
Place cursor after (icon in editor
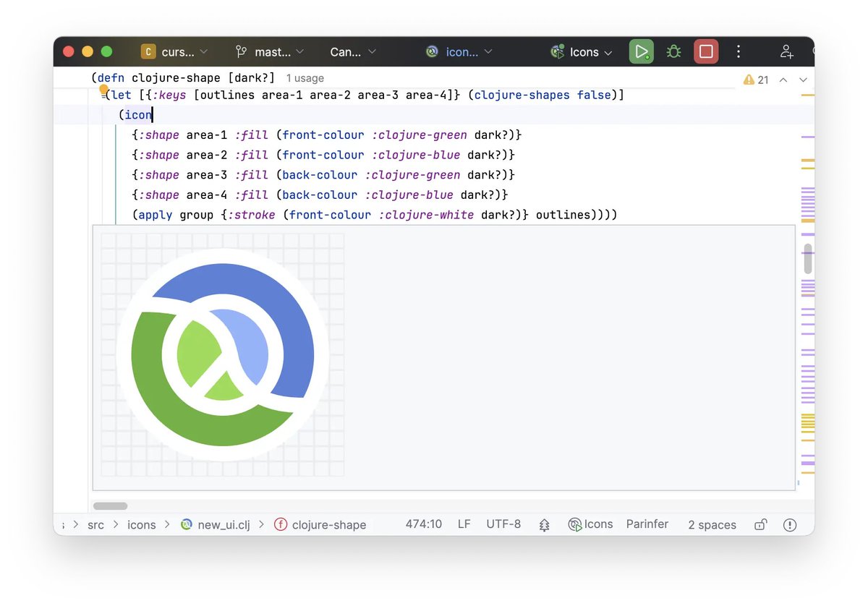point(153,114)
